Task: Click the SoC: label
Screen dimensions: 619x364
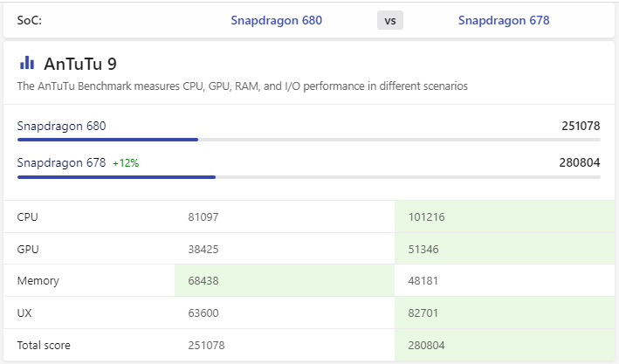Action: [x=29, y=20]
